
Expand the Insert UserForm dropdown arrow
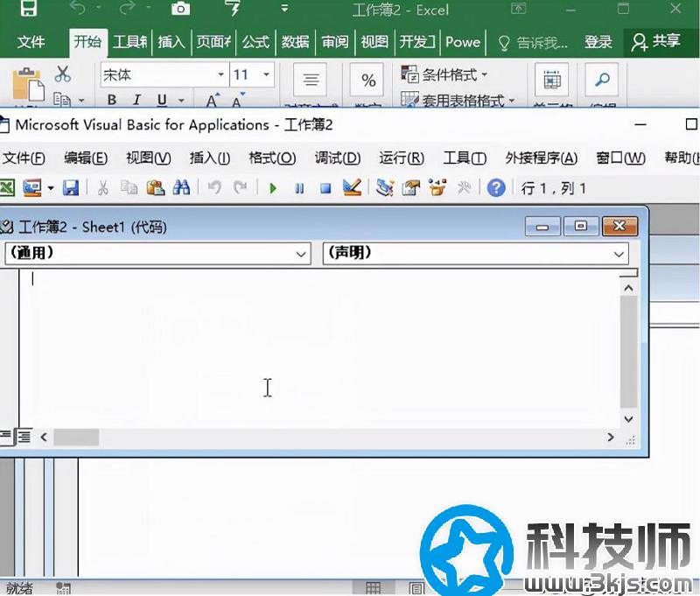pos(51,188)
